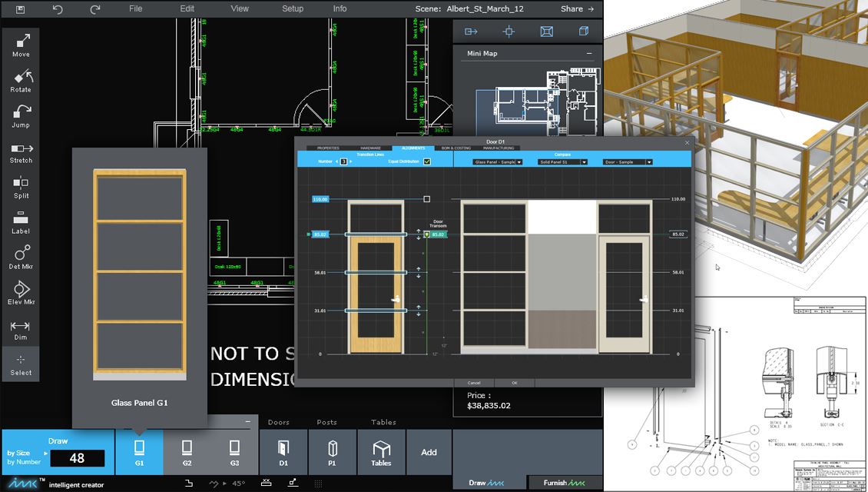The height and width of the screenshot is (492, 868).
Task: Open the Edit menu
Action: [x=187, y=9]
